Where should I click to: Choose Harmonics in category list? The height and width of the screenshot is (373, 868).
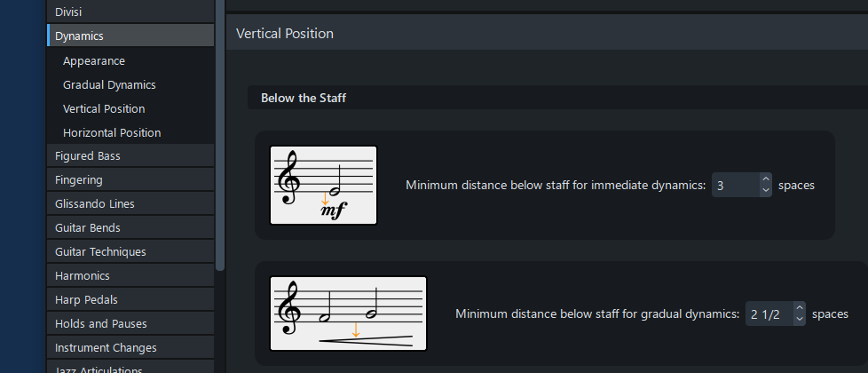coord(83,276)
